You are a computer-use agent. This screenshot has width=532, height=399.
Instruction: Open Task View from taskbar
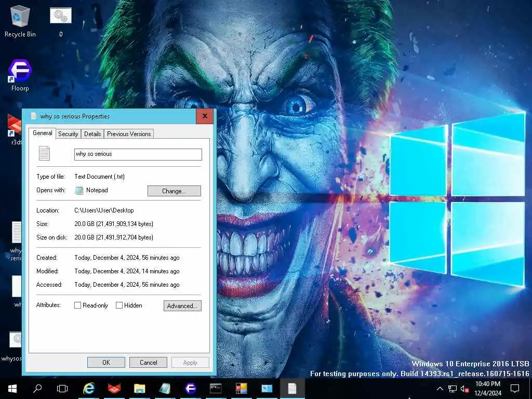62,389
